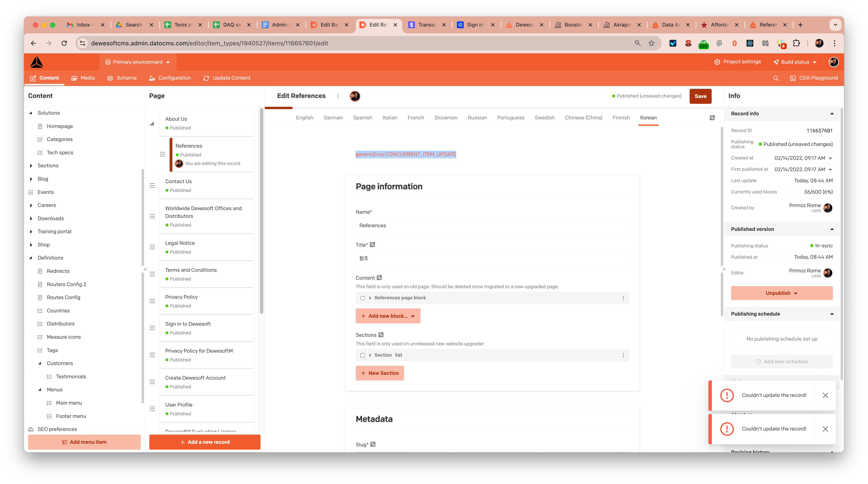
Task: Click the Edit References three-dot menu
Action: click(338, 96)
